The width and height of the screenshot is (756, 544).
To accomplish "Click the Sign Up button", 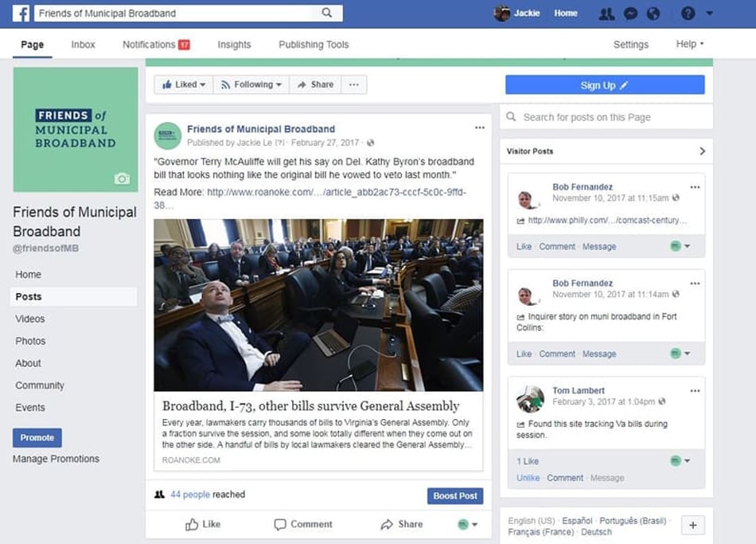I will (x=605, y=85).
